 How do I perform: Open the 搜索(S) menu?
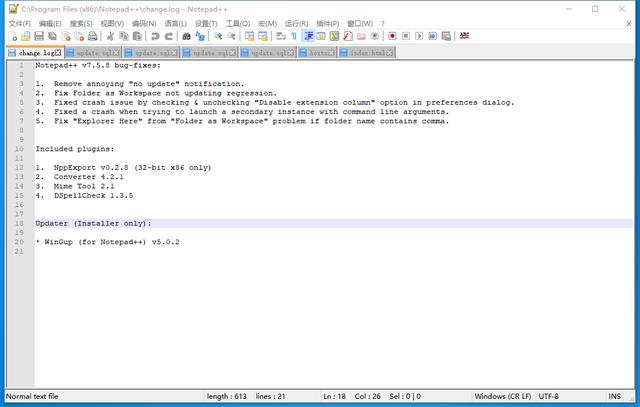(x=81, y=24)
